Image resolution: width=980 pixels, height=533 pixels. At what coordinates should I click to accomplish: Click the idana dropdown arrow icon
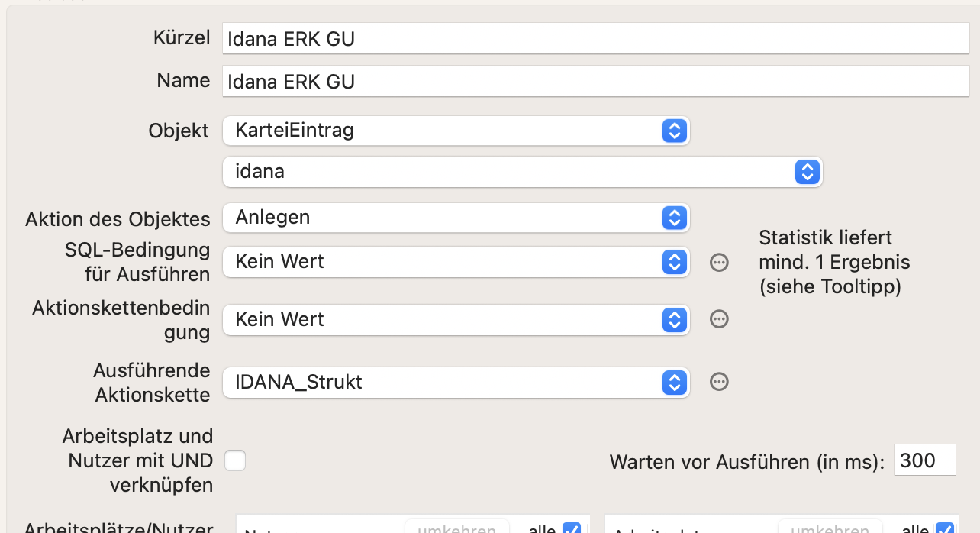(807, 172)
